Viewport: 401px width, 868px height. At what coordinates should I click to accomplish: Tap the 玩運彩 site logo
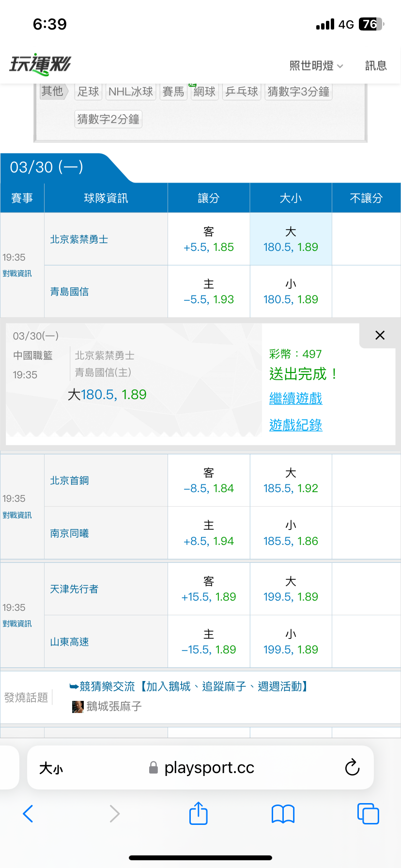tap(40, 64)
